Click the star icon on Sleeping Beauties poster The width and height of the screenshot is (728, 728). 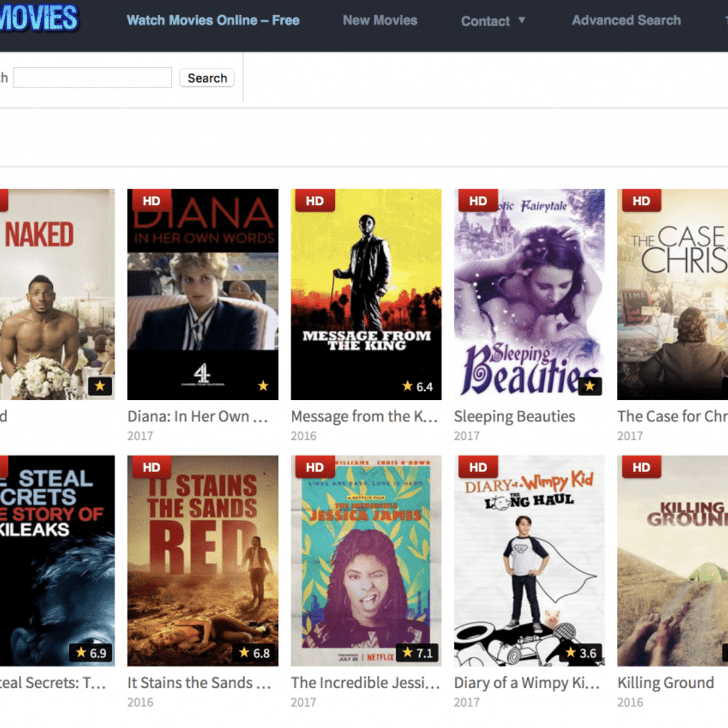click(x=589, y=386)
